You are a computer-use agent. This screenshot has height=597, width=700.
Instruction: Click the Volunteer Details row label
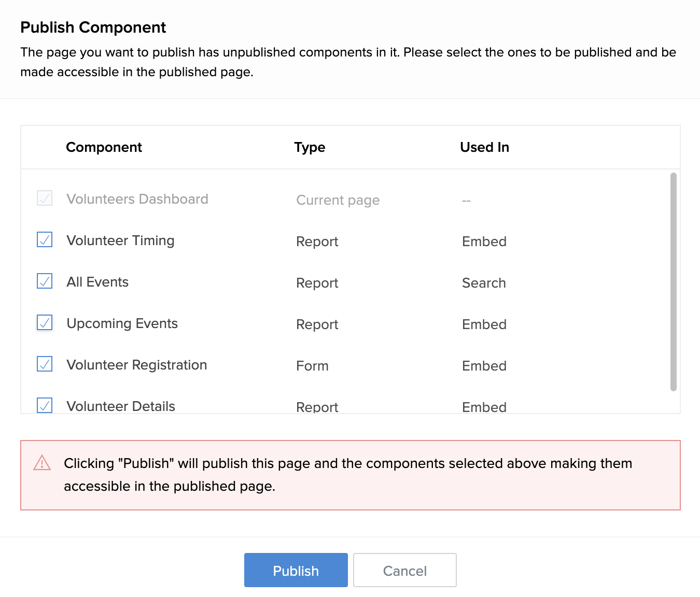pos(121,406)
